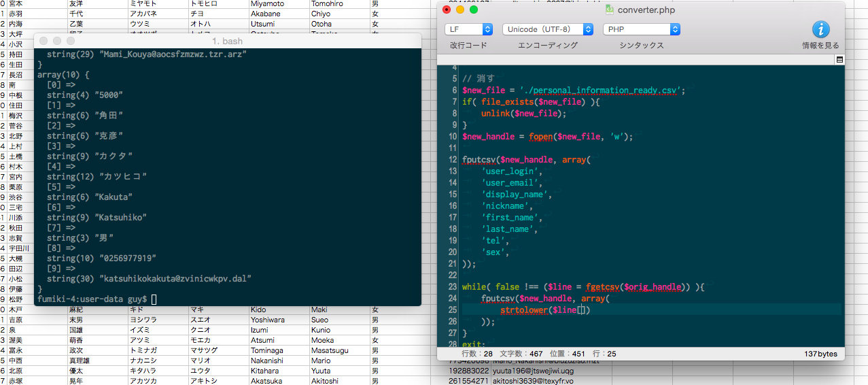Close the bash terminal window
This screenshot has height=385, width=868.
click(44, 41)
